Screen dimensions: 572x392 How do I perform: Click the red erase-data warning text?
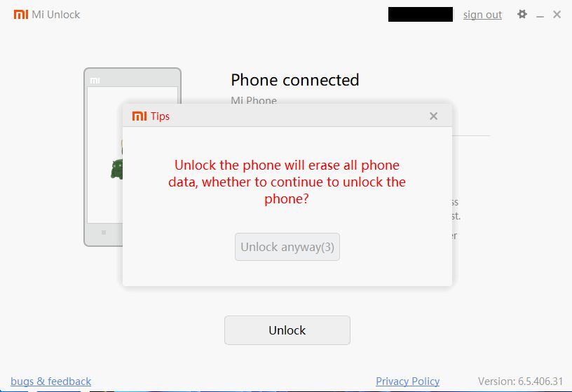287,182
